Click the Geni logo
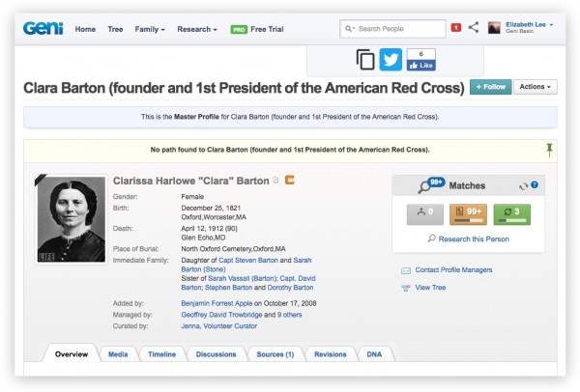 (43, 28)
